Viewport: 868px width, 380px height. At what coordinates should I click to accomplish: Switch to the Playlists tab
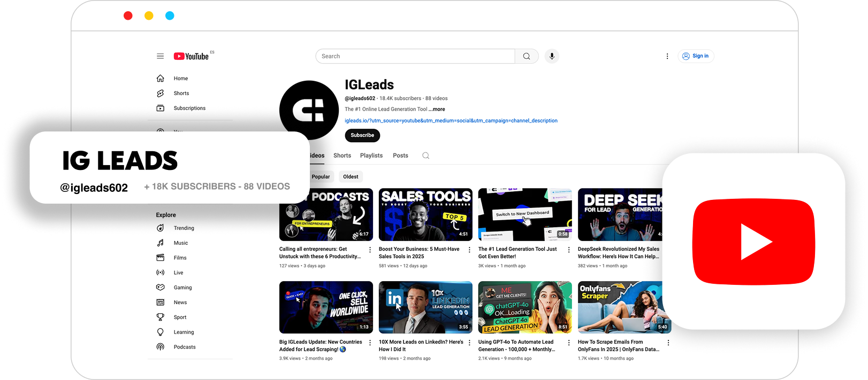(x=371, y=156)
